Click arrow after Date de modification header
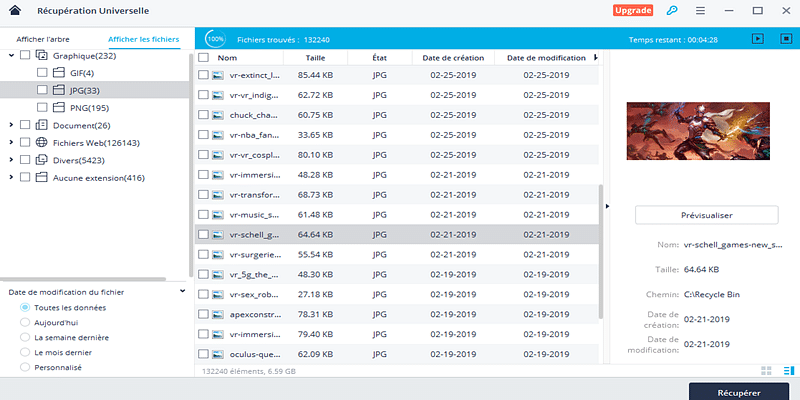 595,58
